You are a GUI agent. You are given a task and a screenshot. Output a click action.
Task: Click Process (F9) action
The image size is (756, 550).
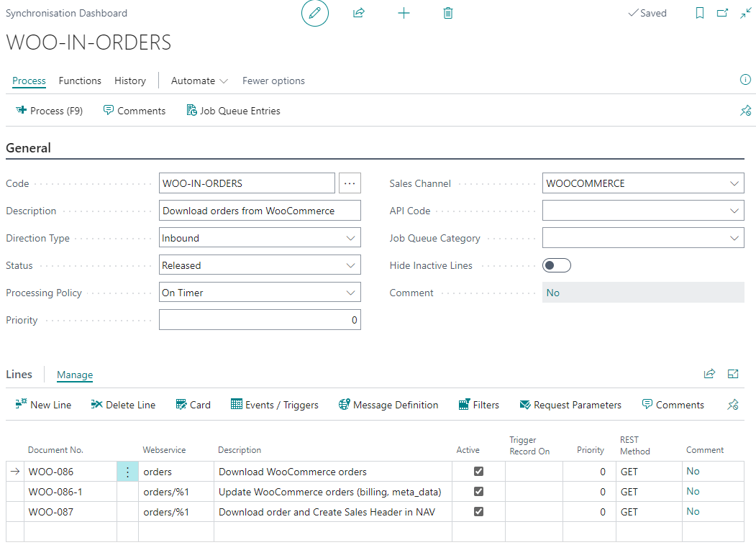coord(49,111)
